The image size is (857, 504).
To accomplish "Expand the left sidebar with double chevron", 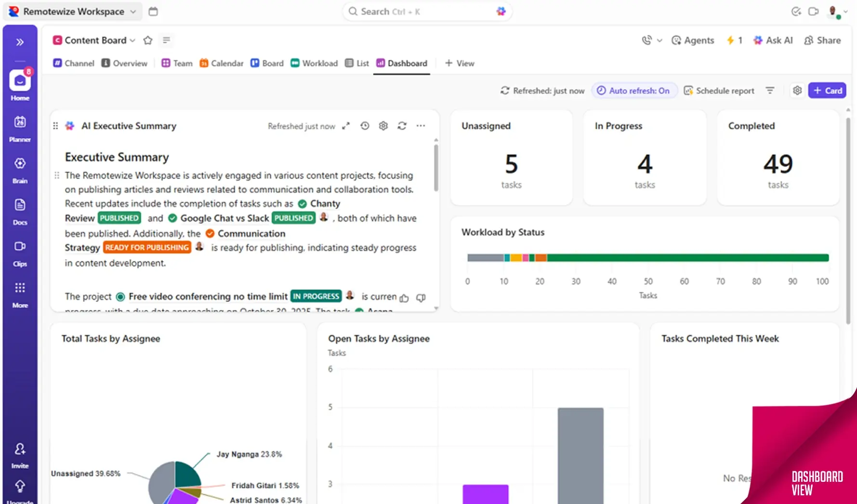I will pyautogui.click(x=20, y=42).
